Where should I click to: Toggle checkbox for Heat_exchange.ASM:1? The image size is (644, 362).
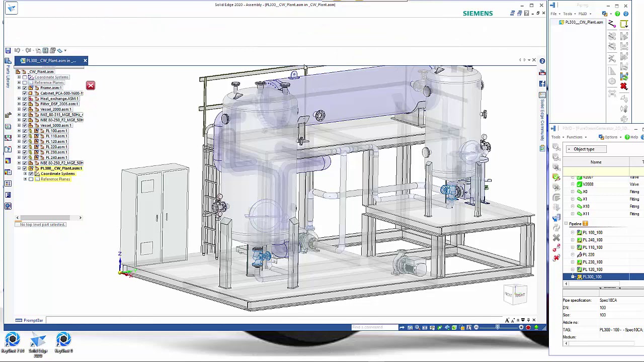tap(25, 99)
